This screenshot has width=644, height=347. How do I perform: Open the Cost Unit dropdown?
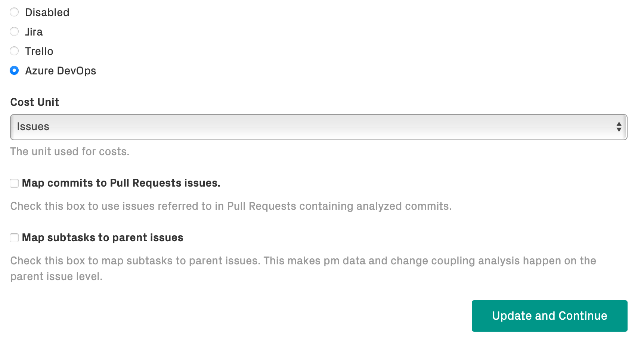click(318, 127)
